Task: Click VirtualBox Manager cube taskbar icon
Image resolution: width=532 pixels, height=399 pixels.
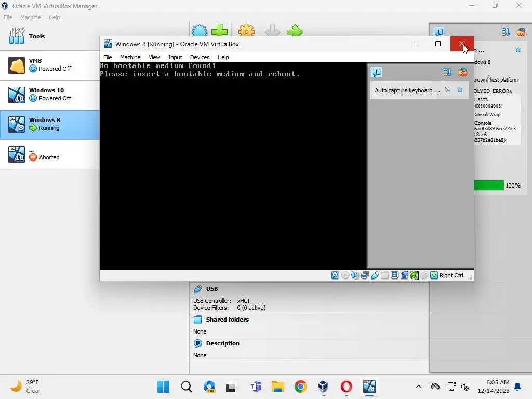Action: [x=323, y=387]
